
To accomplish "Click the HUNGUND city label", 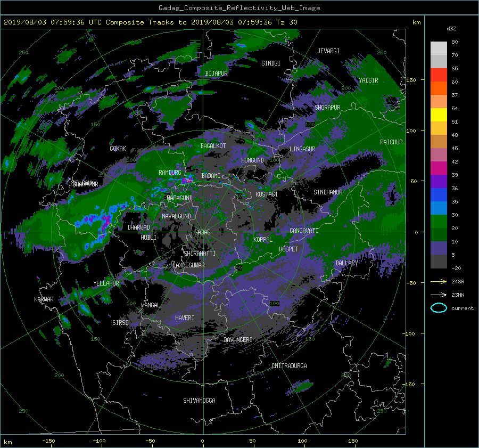I will (252, 160).
